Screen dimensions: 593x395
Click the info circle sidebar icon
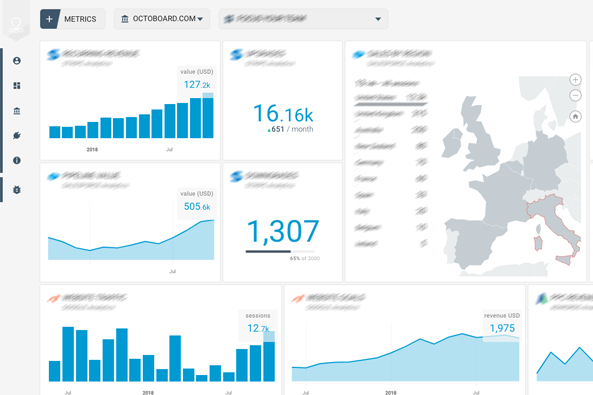[17, 160]
